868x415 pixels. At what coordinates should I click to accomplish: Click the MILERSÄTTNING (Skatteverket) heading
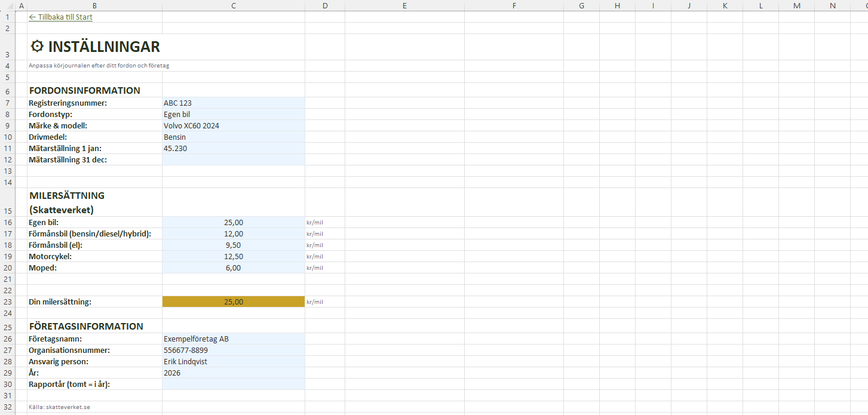pyautogui.click(x=67, y=202)
